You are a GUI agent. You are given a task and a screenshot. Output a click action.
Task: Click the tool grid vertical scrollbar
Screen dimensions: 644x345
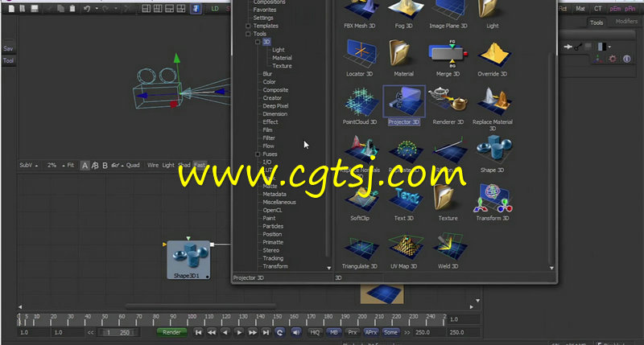(x=551, y=159)
